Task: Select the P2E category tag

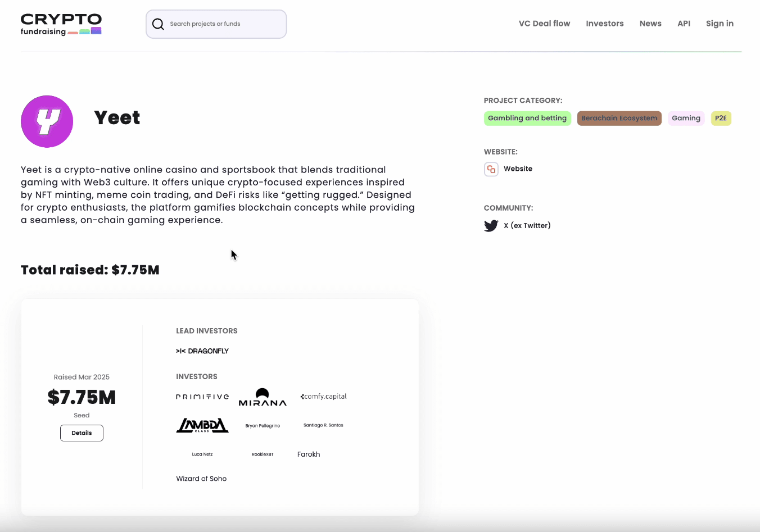Action: 721,118
